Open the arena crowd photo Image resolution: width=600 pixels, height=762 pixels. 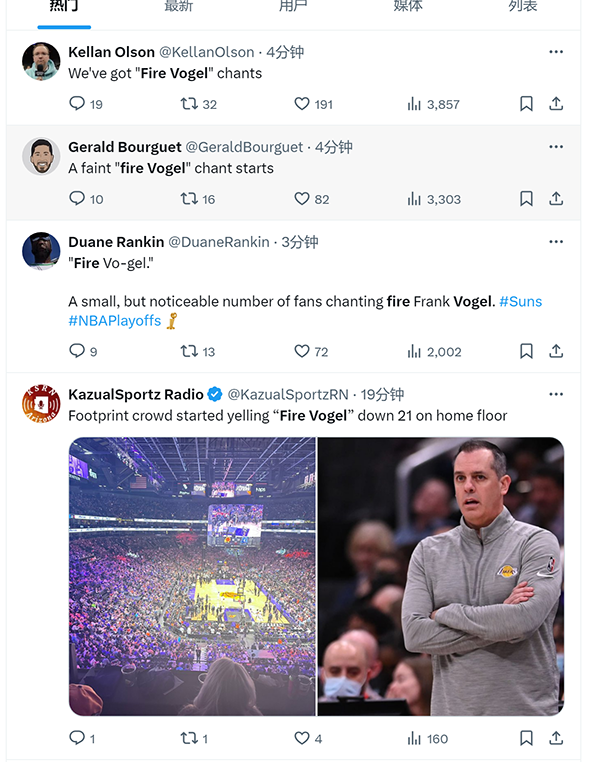point(192,576)
